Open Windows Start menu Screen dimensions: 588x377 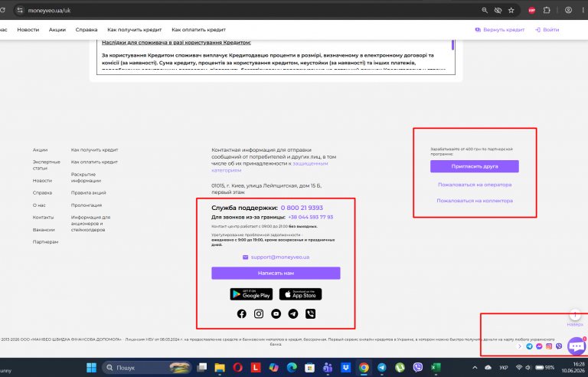(92, 368)
